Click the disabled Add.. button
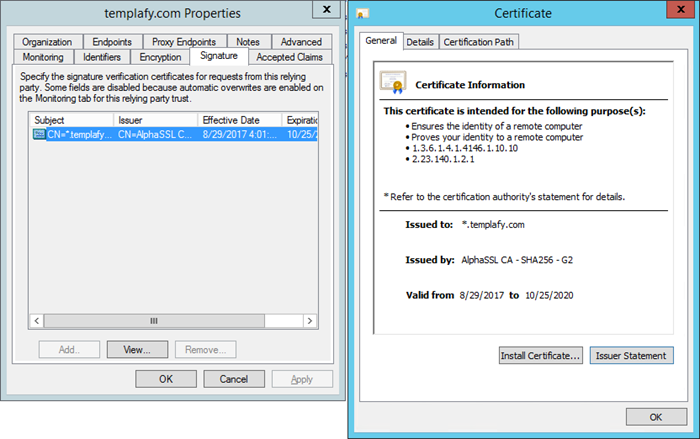 (x=69, y=350)
